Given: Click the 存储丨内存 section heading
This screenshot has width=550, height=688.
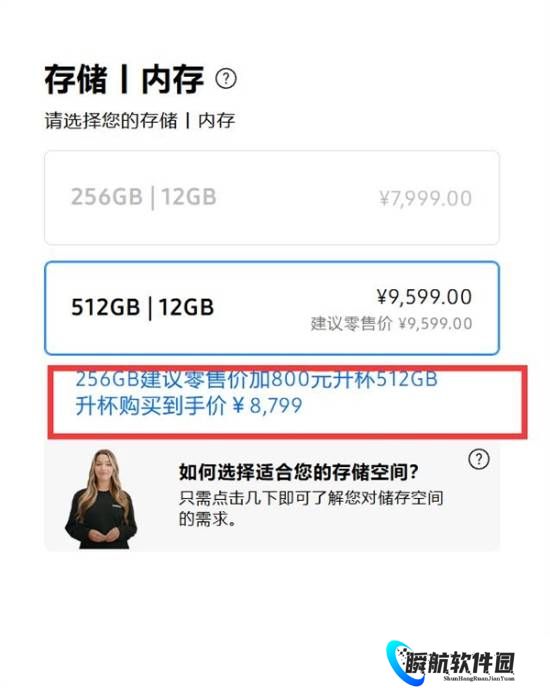Looking at the screenshot, I should [124, 79].
